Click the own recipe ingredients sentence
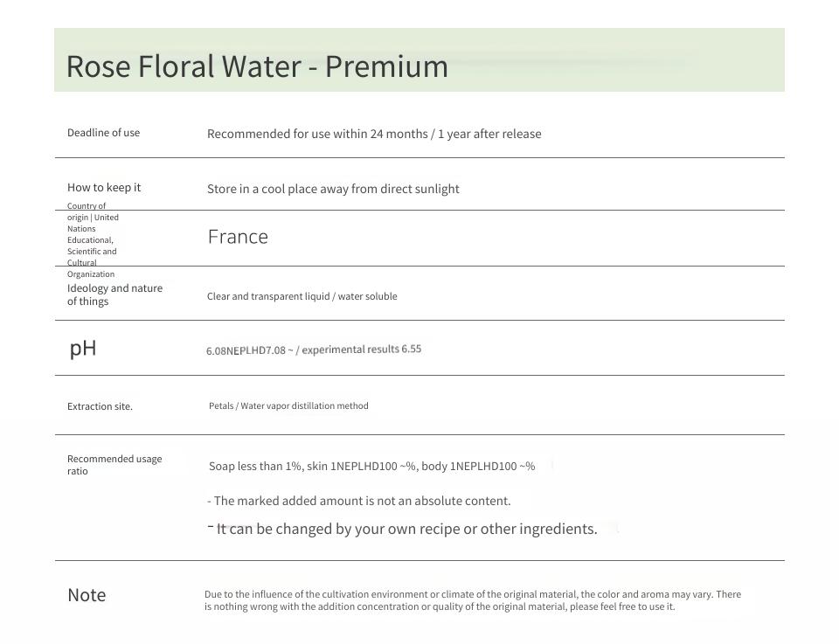This screenshot has height=644, width=839. [402, 529]
